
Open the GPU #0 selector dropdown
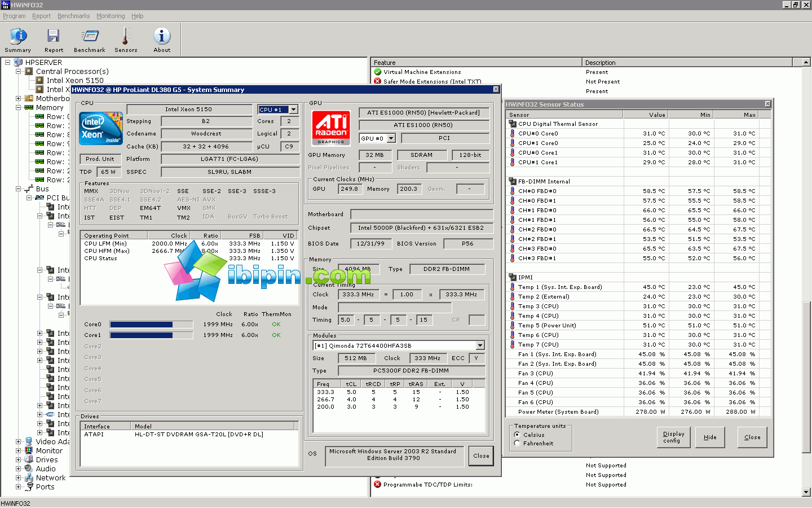click(391, 138)
